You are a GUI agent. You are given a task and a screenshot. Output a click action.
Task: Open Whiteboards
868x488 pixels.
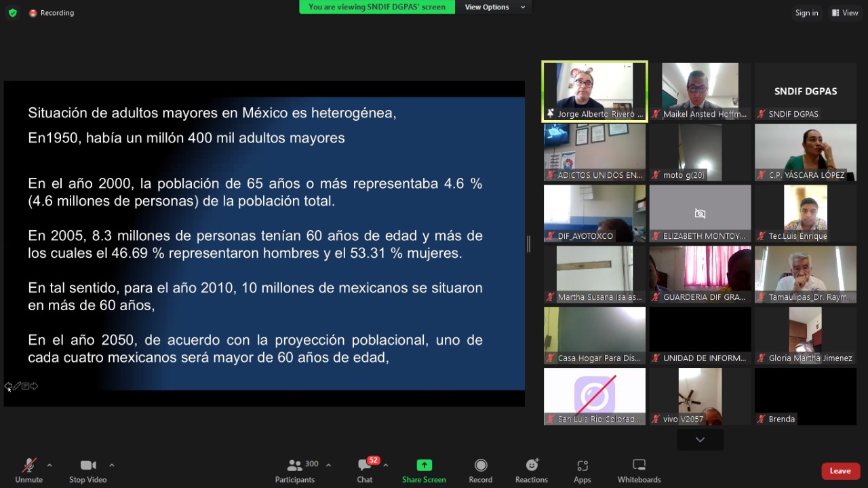[x=639, y=470]
